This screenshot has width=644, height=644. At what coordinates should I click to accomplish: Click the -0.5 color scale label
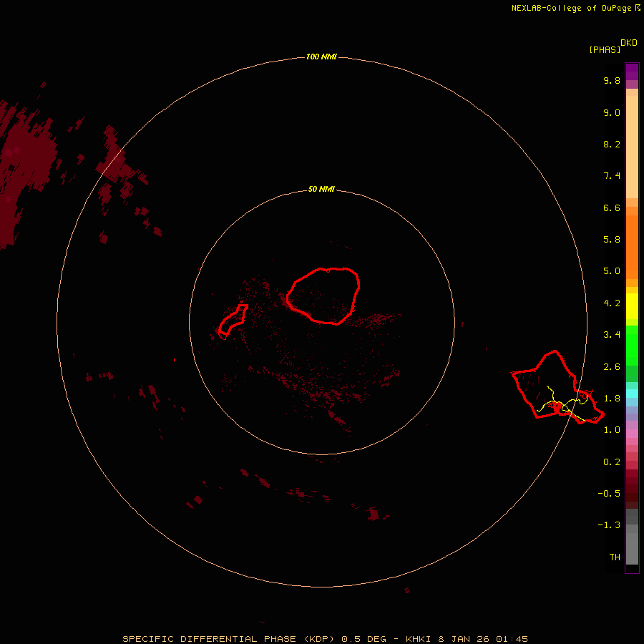point(609,494)
